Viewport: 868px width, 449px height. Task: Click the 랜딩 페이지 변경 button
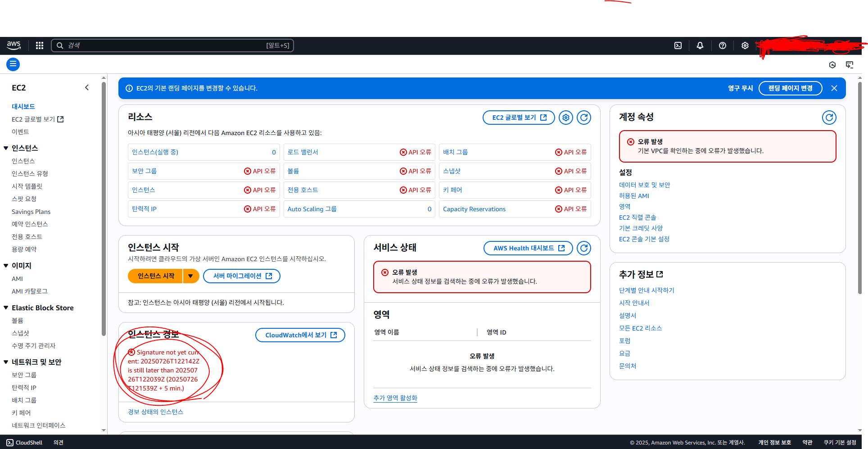[x=791, y=88]
